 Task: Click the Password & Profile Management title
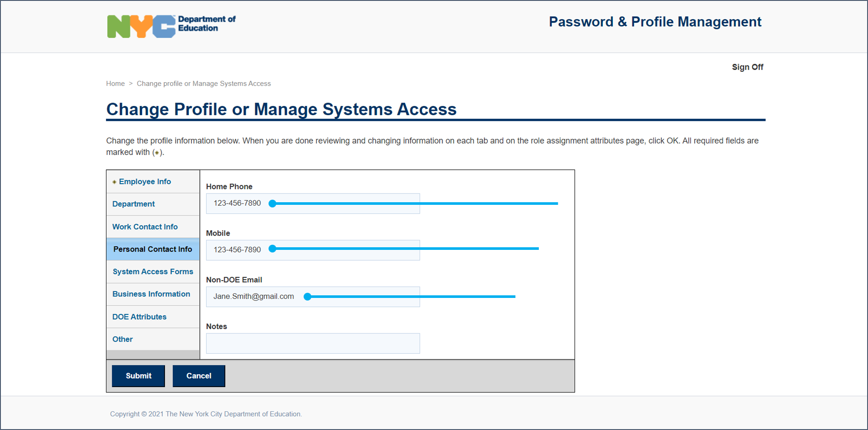click(x=654, y=22)
